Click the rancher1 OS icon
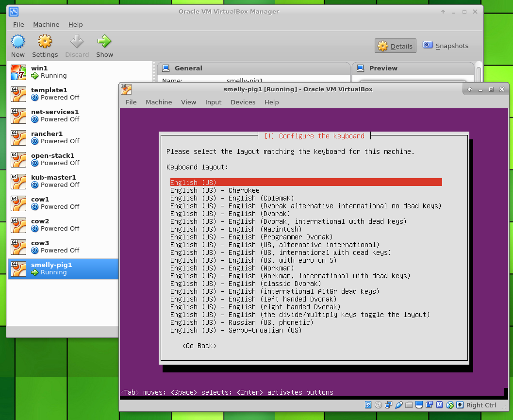Image resolution: width=513 pixels, height=420 pixels. (x=18, y=138)
